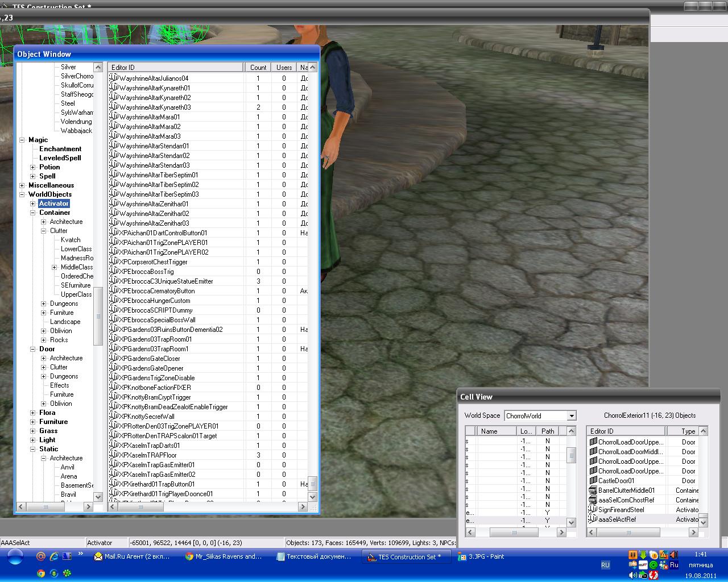728x582 pixels.
Task: Select Anvil under Static Architecture
Action: point(67,467)
